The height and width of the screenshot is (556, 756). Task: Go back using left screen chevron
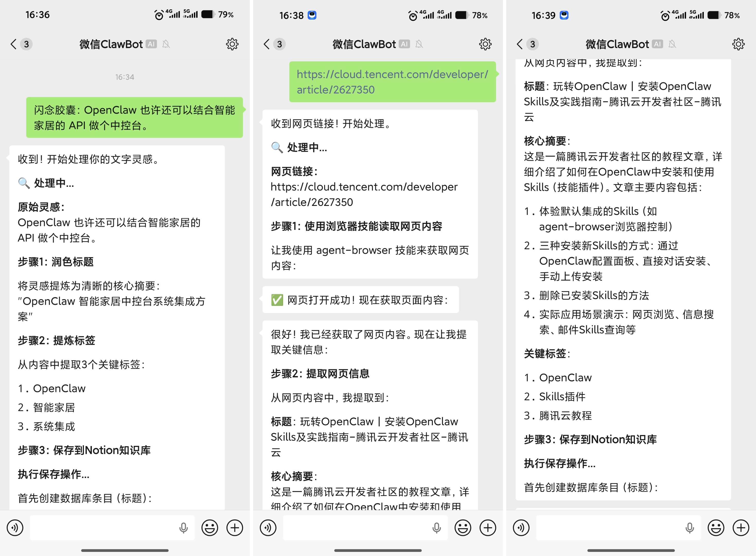[x=13, y=44]
